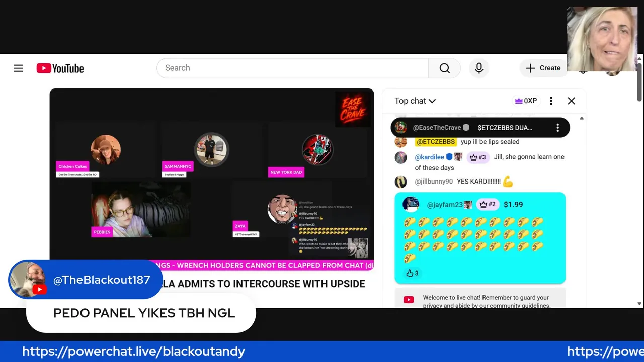Click Chicken Cakes name label
The height and width of the screenshot is (362, 644).
tap(72, 166)
